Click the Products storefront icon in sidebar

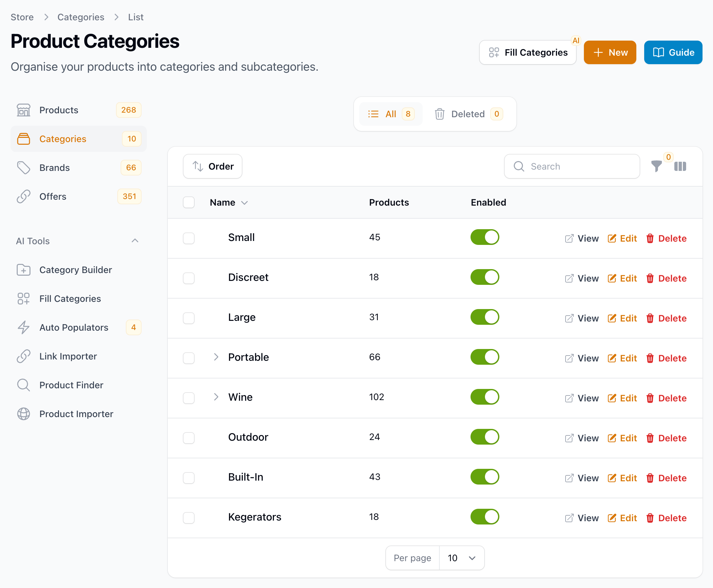(x=23, y=110)
